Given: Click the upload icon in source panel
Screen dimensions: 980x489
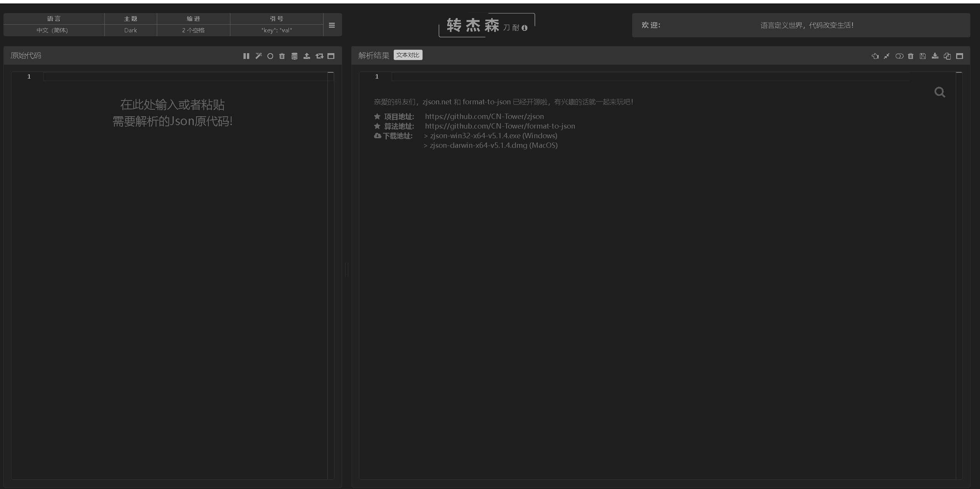Looking at the screenshot, I should [307, 56].
